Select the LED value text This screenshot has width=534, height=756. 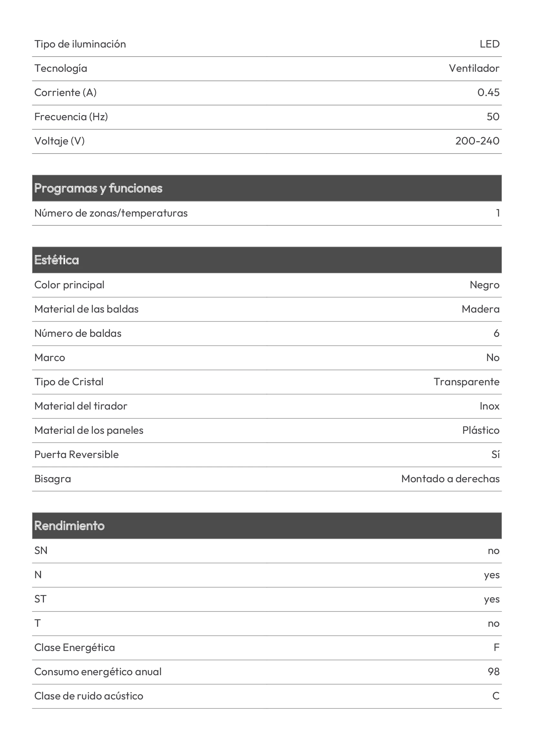pyautogui.click(x=490, y=44)
